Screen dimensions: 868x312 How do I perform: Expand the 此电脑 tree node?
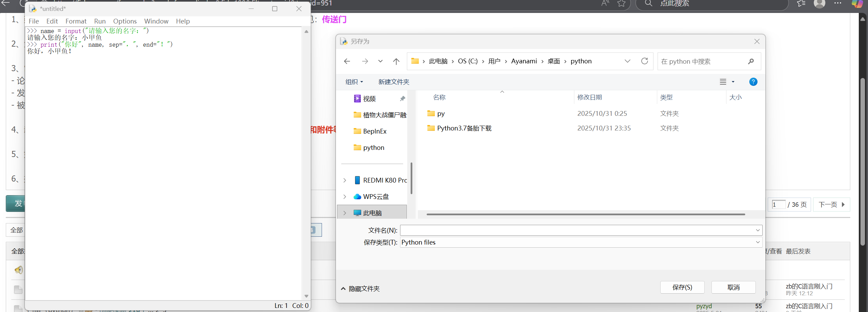coord(345,213)
